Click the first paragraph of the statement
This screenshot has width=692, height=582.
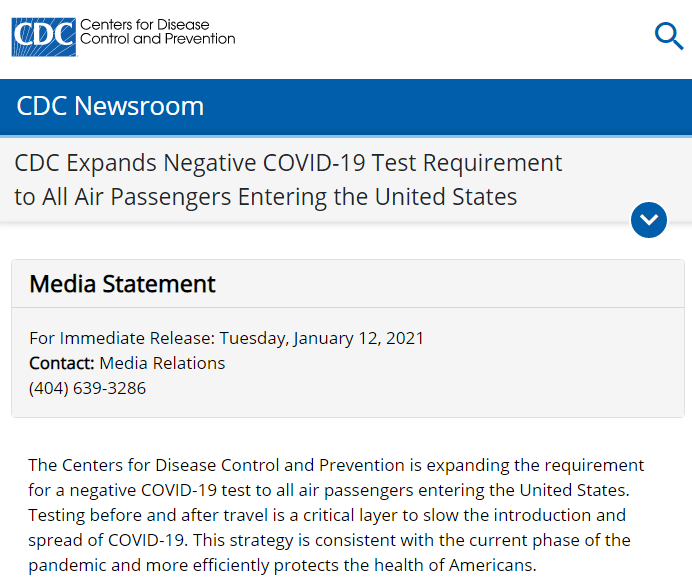coord(336,515)
